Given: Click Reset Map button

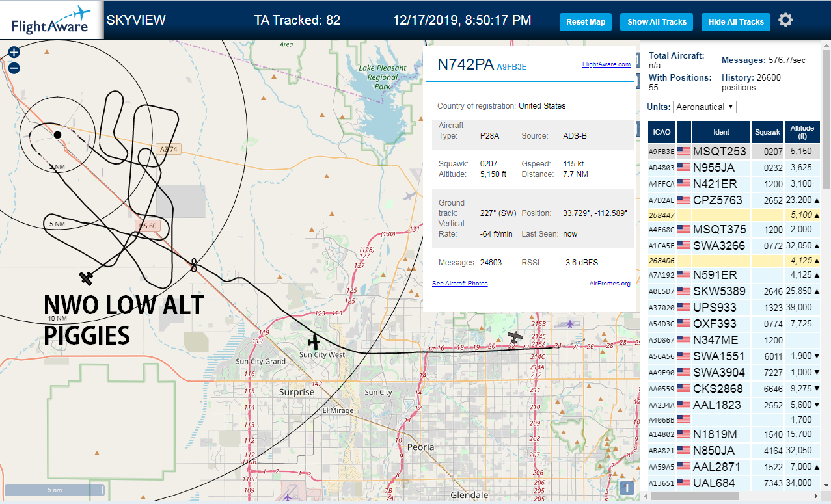Looking at the screenshot, I should 586,22.
